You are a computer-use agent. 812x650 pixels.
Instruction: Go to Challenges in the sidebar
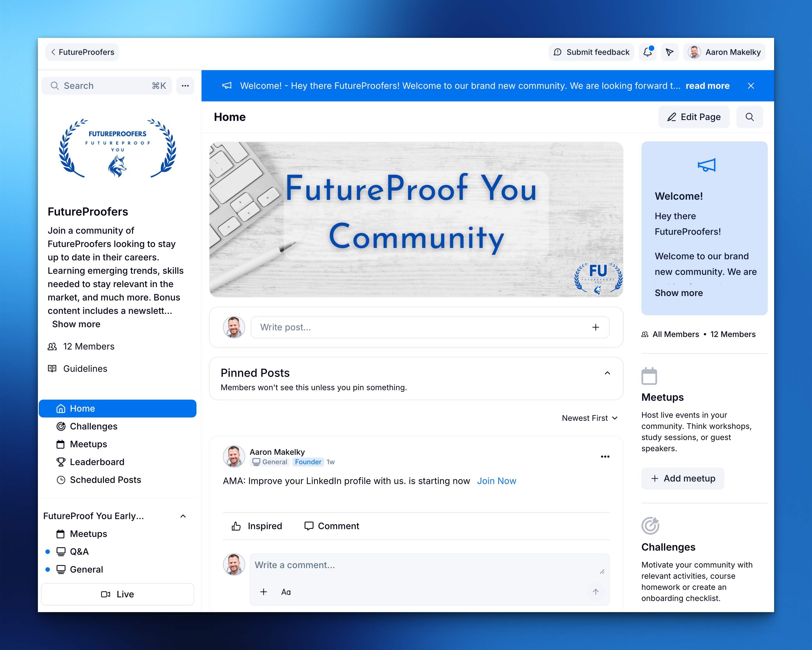click(x=93, y=426)
